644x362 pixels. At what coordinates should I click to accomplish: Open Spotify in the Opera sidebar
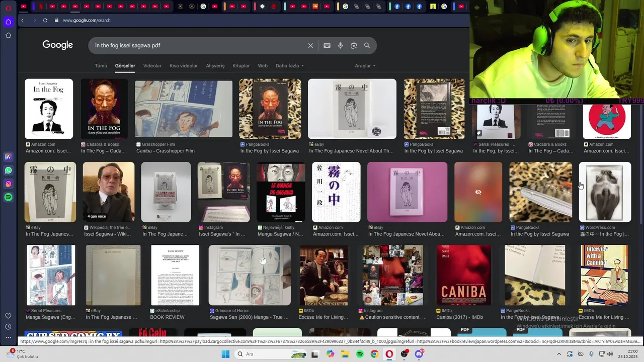[9, 198]
